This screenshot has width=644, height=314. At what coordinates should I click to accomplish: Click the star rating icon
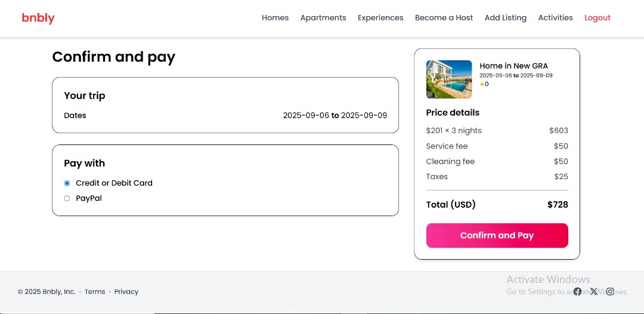tap(482, 84)
